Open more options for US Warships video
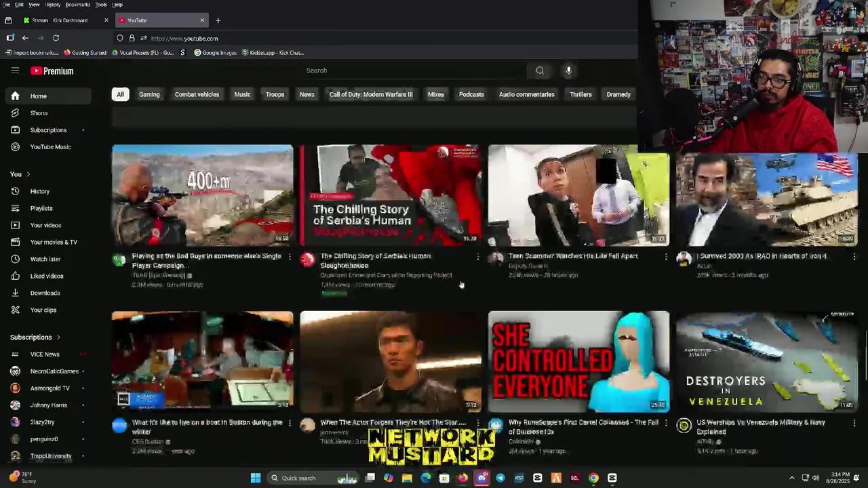The height and width of the screenshot is (488, 868). 854,423
